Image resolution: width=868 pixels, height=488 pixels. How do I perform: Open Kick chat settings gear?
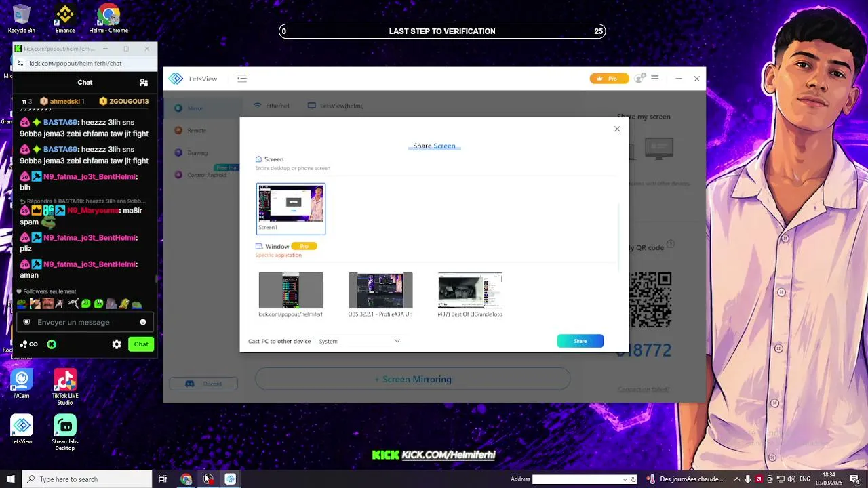point(117,344)
